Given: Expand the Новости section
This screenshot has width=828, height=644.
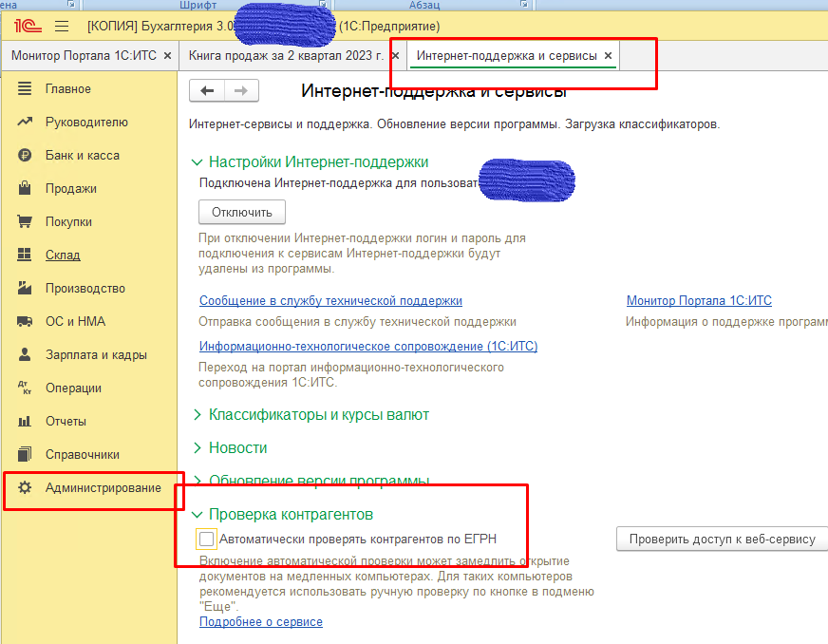Looking at the screenshot, I should coord(197,448).
